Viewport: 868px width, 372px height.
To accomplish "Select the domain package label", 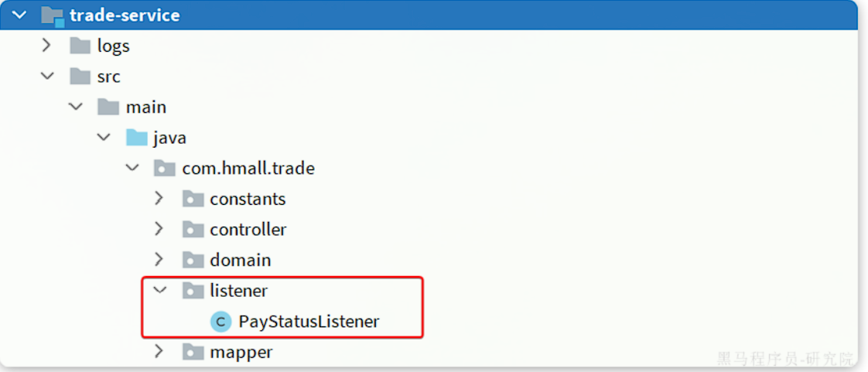I will tap(240, 260).
